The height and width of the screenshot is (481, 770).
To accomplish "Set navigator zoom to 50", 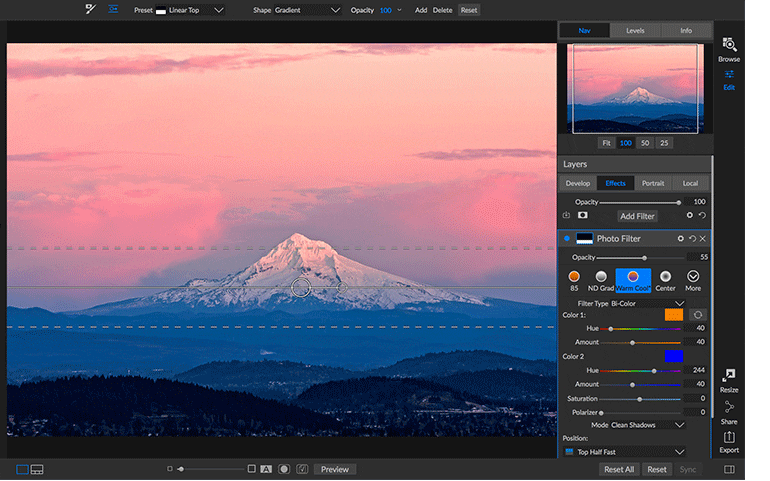I will tap(645, 143).
